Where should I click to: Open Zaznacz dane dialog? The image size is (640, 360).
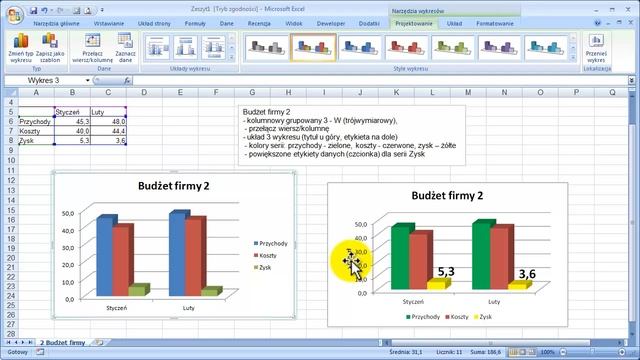tap(125, 48)
